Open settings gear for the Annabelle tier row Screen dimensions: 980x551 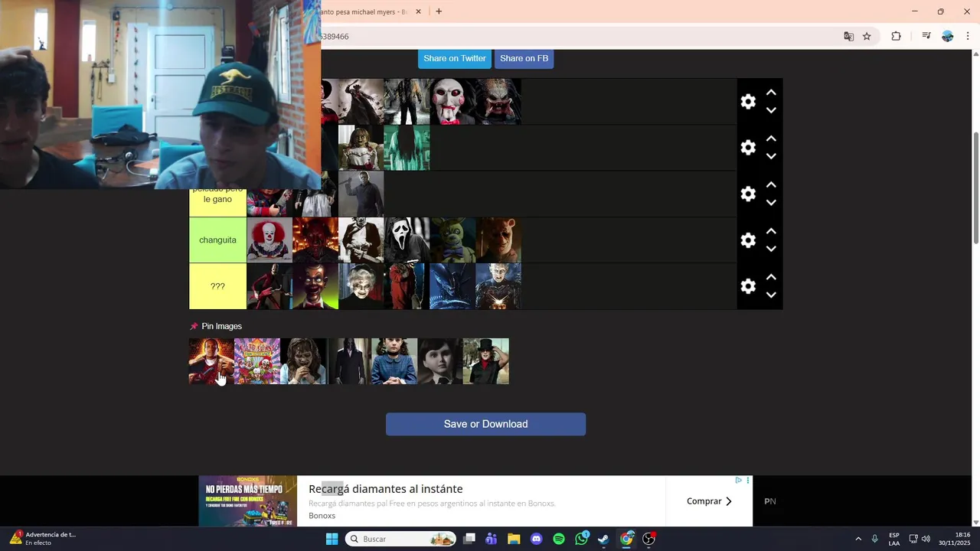pyautogui.click(x=748, y=148)
